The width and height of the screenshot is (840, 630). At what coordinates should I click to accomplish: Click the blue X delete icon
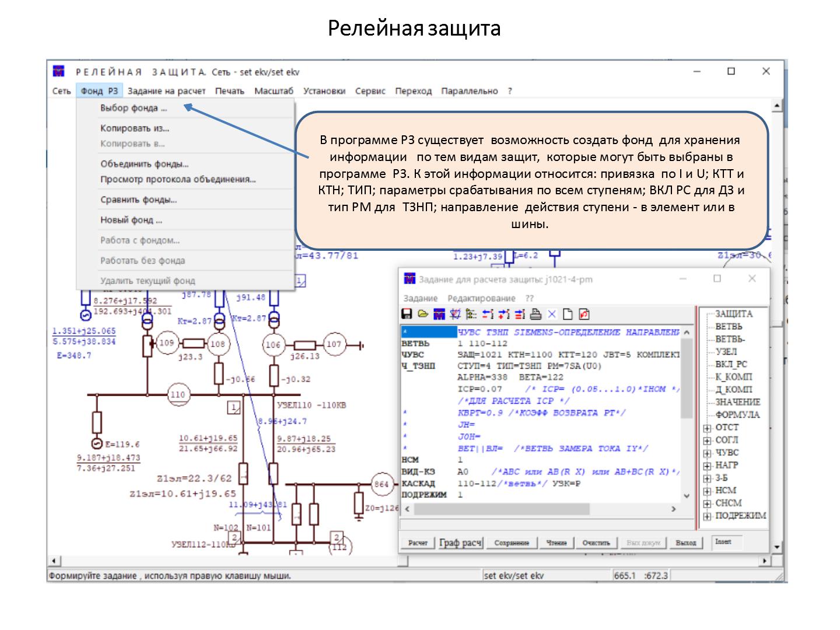tap(552, 314)
